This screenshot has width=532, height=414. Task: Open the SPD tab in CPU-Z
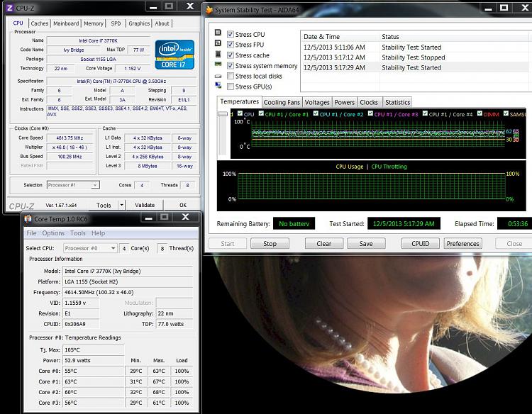coord(116,23)
